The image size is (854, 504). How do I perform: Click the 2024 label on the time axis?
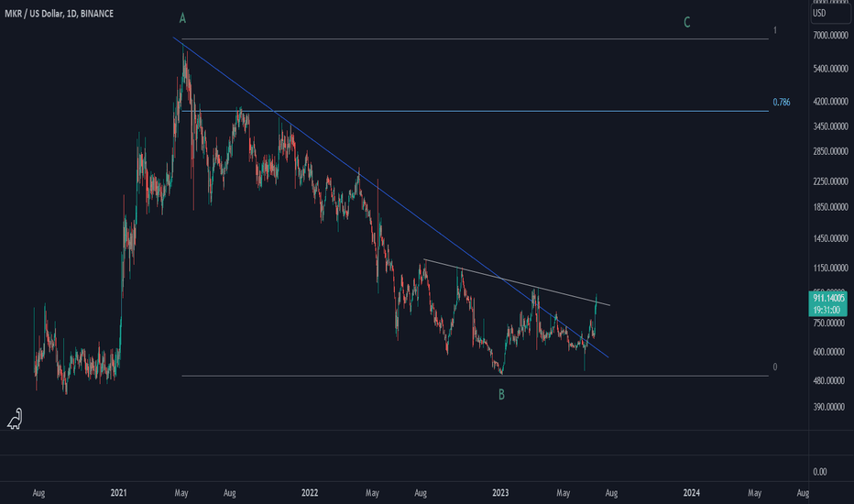tap(691, 493)
